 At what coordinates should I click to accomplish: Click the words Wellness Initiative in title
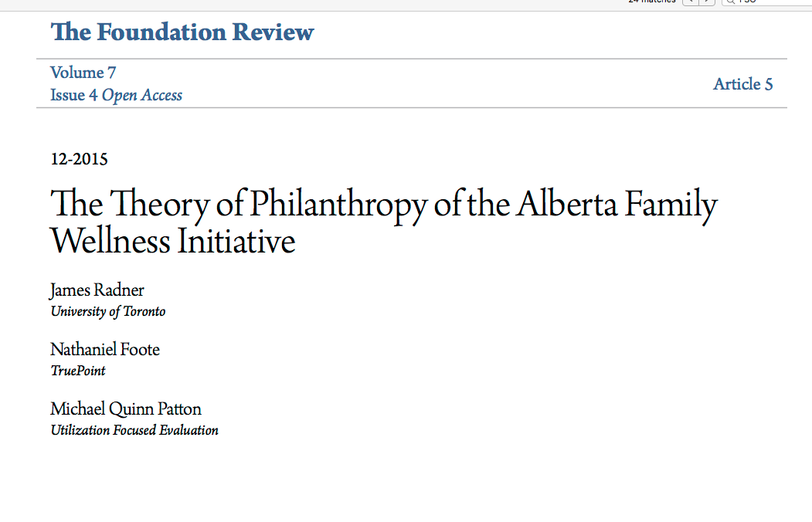click(x=172, y=241)
